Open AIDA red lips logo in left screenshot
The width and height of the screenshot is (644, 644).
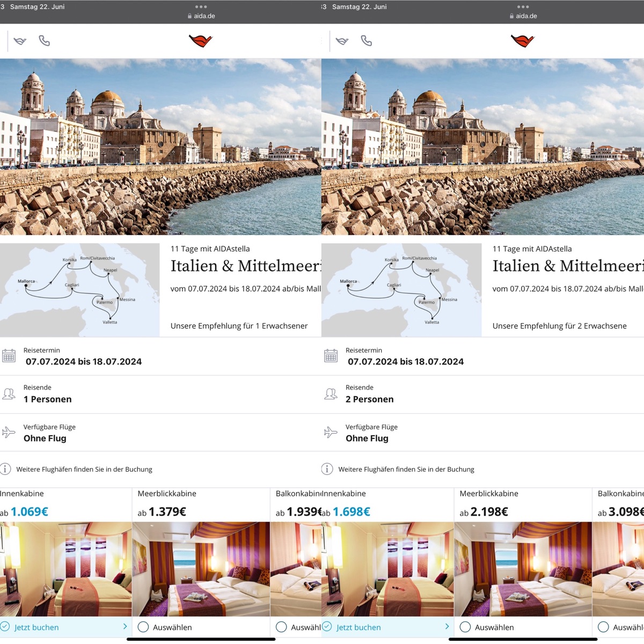(201, 40)
